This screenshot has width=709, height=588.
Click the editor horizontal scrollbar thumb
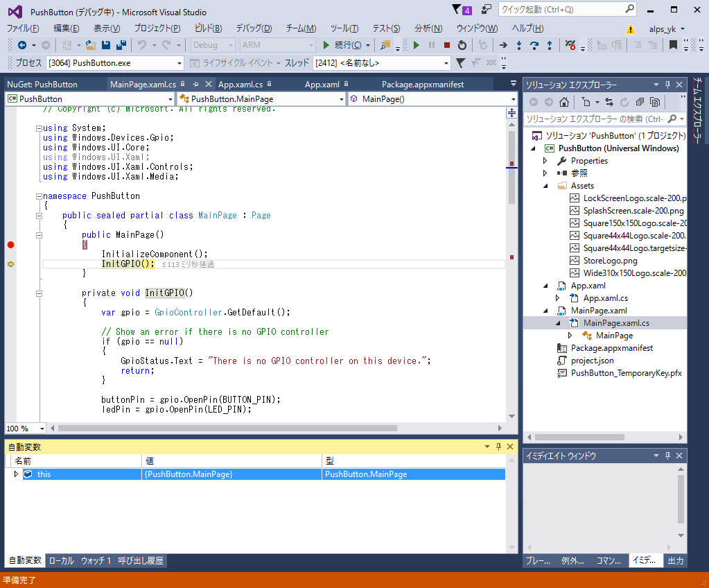click(x=227, y=429)
